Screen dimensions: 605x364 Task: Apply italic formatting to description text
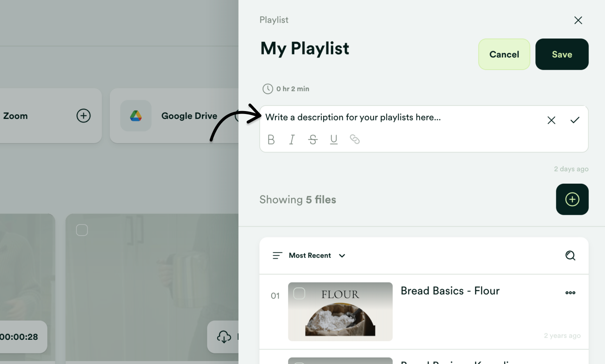tap(292, 139)
